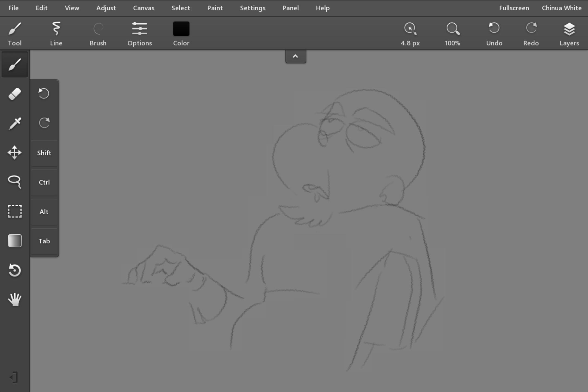The height and width of the screenshot is (392, 588).
Task: Select the Gradient tool
Action: click(x=15, y=241)
